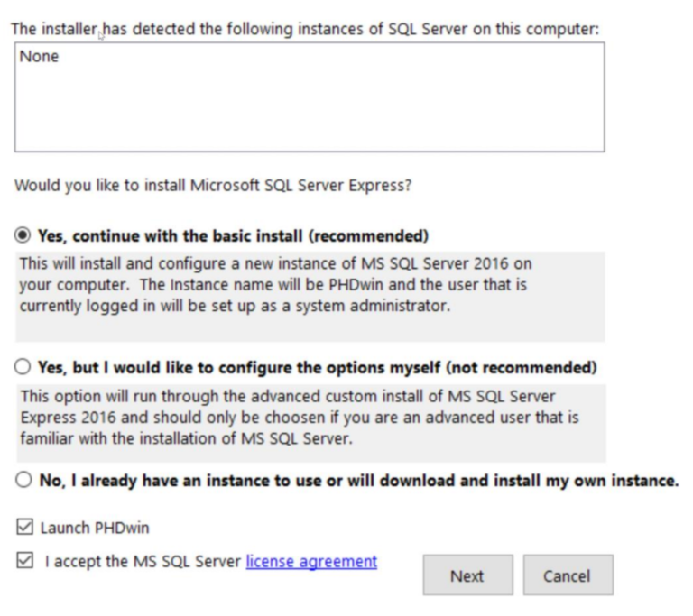Select the basic install radio button
The width and height of the screenshot is (693, 616).
point(23,236)
